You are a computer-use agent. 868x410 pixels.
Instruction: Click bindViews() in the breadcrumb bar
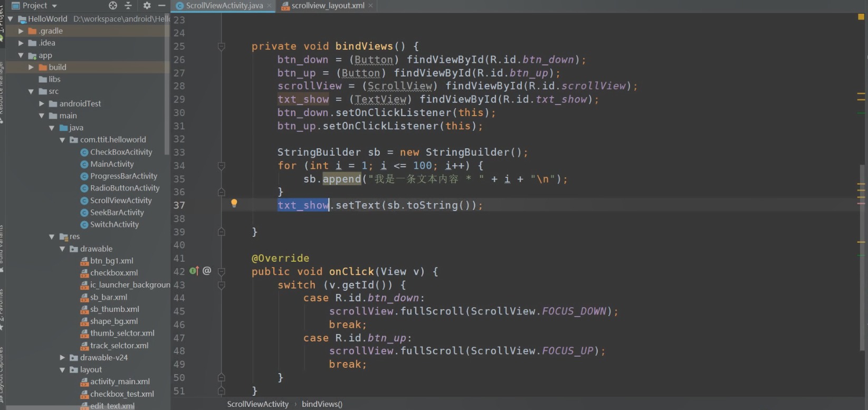click(x=322, y=404)
